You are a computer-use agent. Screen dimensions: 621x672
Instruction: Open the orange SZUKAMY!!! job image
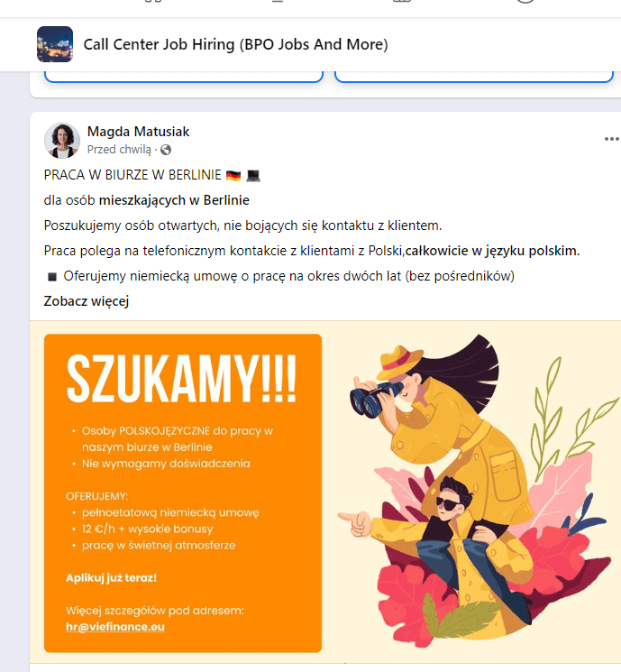click(x=183, y=493)
